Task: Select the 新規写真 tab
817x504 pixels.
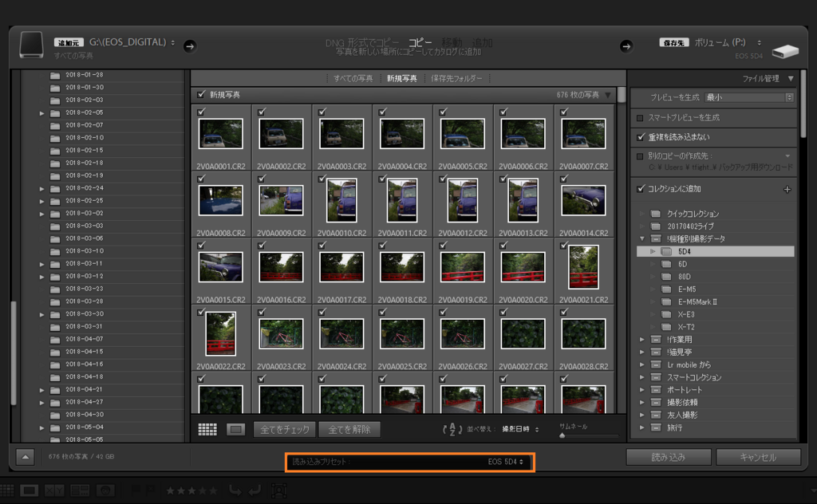Action: click(x=402, y=79)
